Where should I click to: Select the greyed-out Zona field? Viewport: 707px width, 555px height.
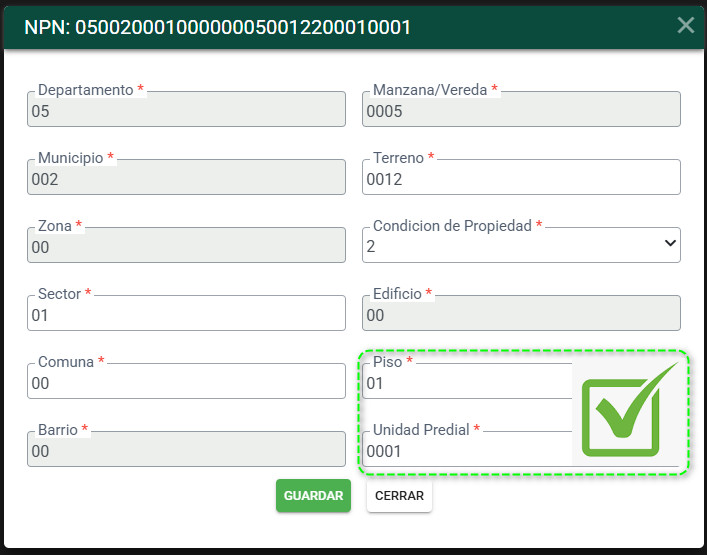tap(186, 245)
